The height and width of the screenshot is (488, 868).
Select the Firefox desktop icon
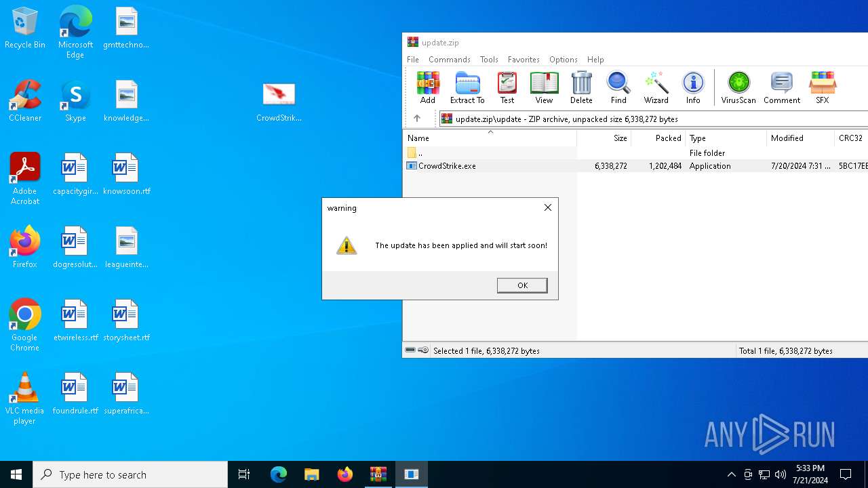pyautogui.click(x=25, y=247)
